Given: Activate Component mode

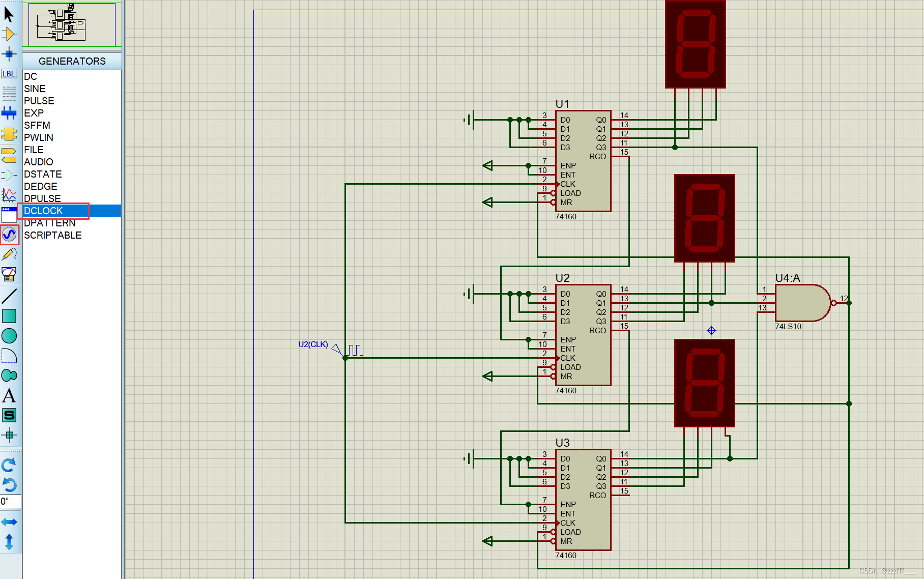Looking at the screenshot, I should (9, 34).
